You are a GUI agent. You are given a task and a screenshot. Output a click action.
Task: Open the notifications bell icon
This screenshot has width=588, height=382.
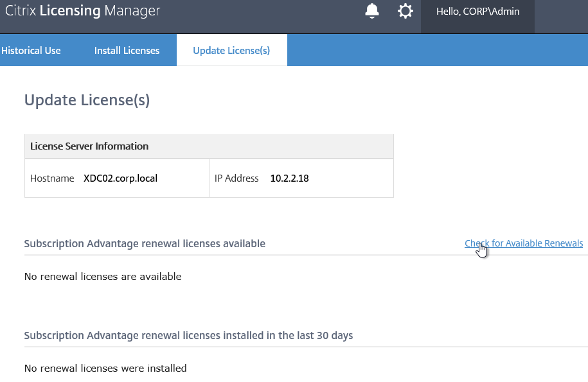point(371,12)
